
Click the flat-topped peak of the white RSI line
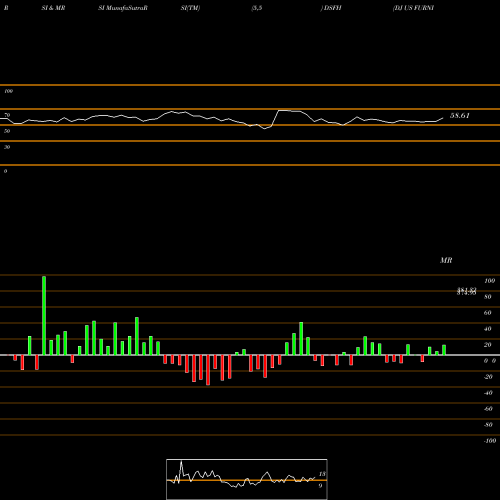pos(289,111)
